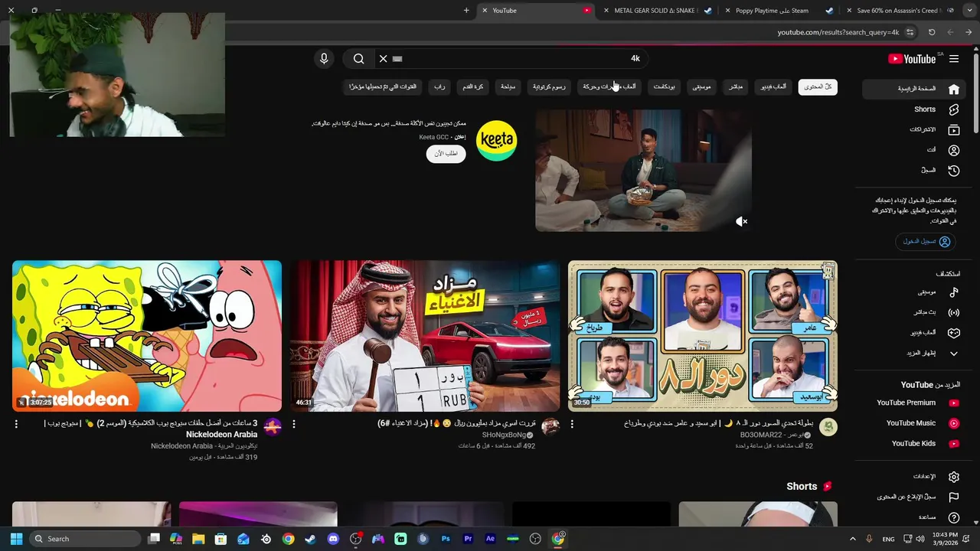Viewport: 980px width, 551px height.
Task: Open the SHoNgxBoNg channel avatar
Action: pyautogui.click(x=550, y=427)
